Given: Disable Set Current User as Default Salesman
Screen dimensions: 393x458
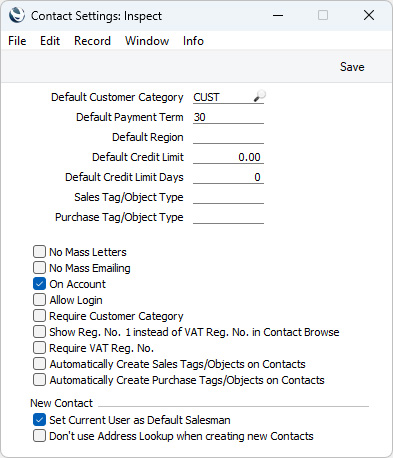Looking at the screenshot, I should point(39,420).
